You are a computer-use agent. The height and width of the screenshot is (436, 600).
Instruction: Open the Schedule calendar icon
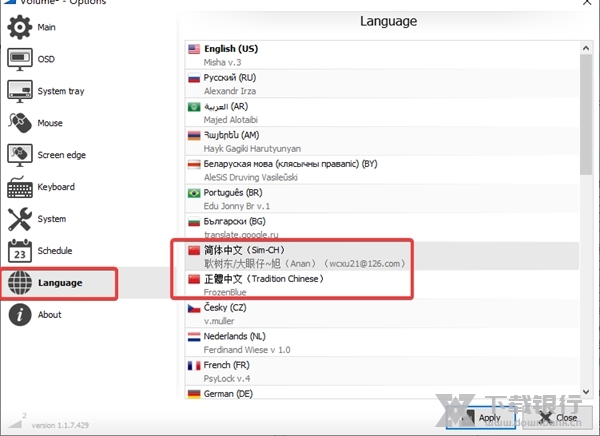(x=20, y=251)
